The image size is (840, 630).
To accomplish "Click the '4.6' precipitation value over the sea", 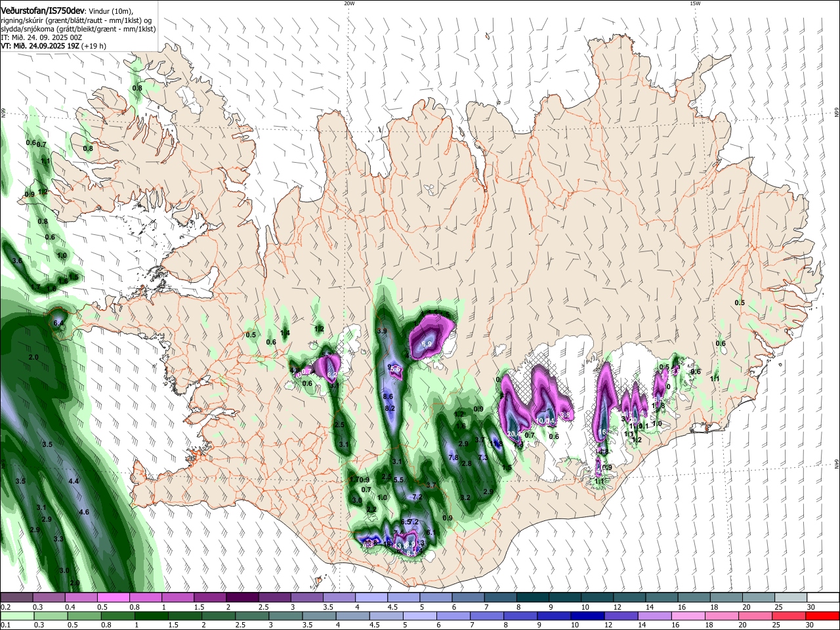I will 84,512.
